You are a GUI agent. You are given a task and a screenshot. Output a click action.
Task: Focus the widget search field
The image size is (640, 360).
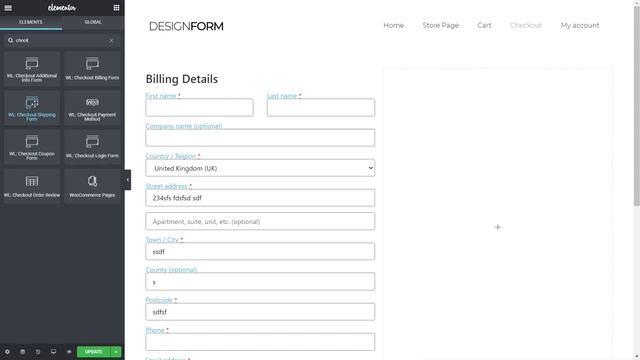(61, 40)
